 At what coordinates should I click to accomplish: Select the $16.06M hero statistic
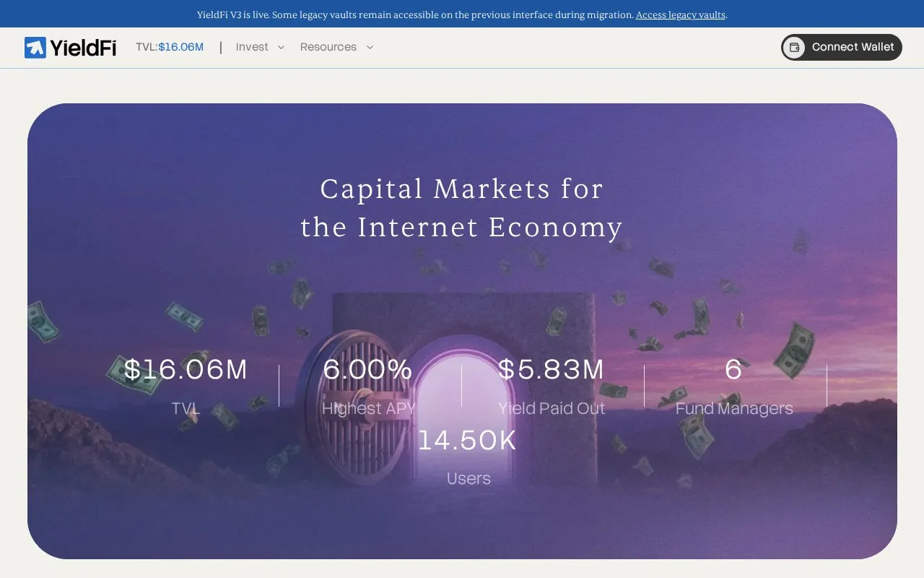(x=186, y=369)
